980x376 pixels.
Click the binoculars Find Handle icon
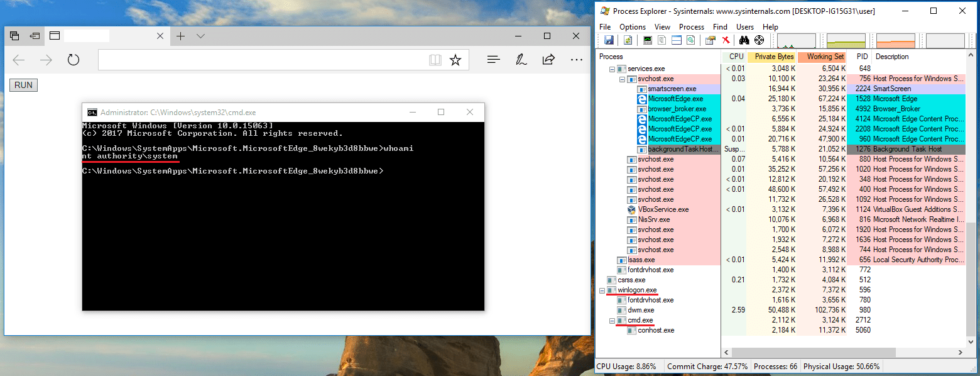(744, 40)
